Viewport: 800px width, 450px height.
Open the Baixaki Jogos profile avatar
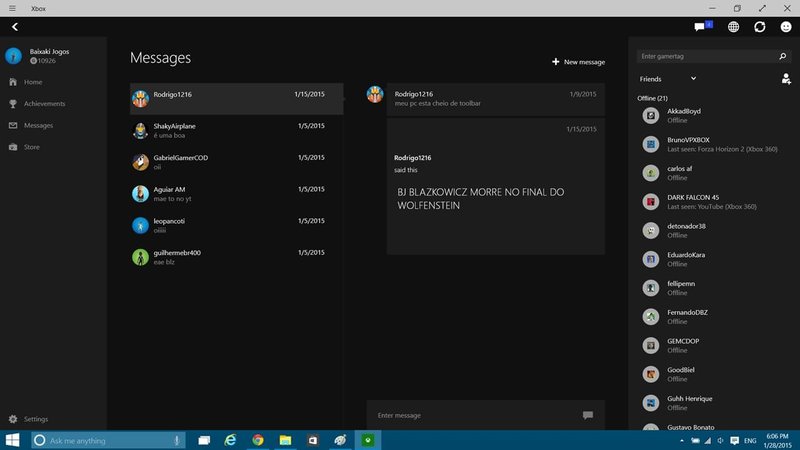(13, 56)
